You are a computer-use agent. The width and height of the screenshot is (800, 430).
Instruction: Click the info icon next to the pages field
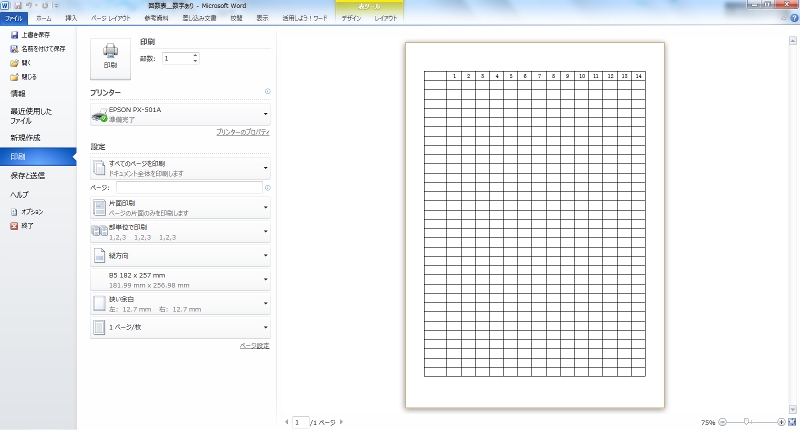267,188
